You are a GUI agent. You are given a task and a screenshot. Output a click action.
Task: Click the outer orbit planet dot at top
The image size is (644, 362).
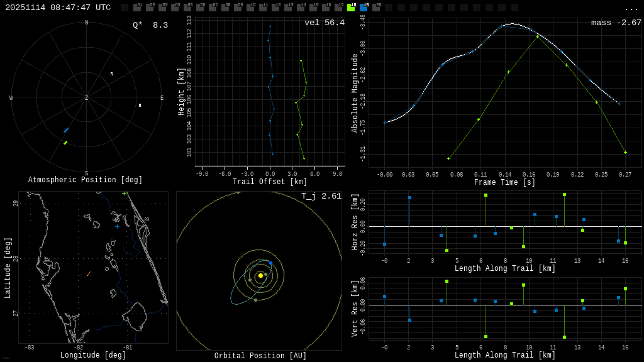(x=238, y=192)
